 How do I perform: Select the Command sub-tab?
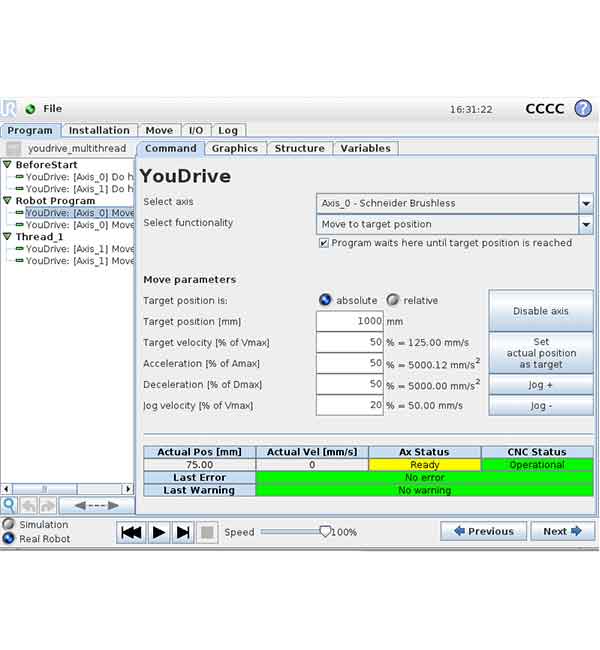(171, 148)
